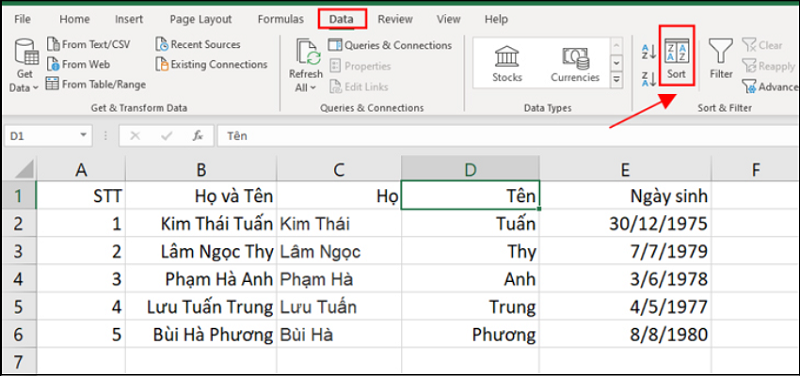Open the Help tab

496,19
